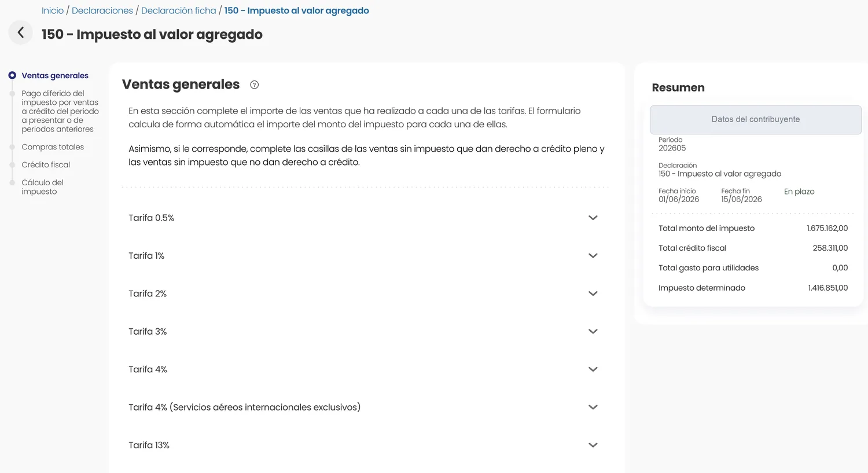Go back with the left arrow button
This screenshot has height=473, width=868.
[21, 32]
